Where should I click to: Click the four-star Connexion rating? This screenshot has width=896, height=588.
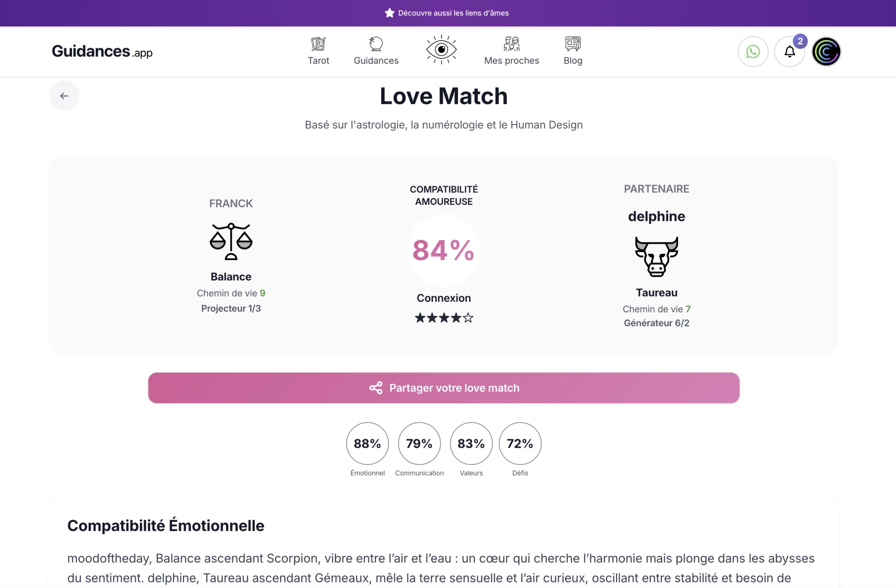(444, 318)
